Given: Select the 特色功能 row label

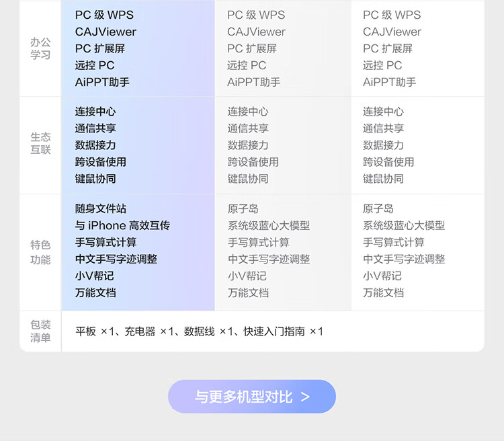Looking at the screenshot, I should click(40, 252).
